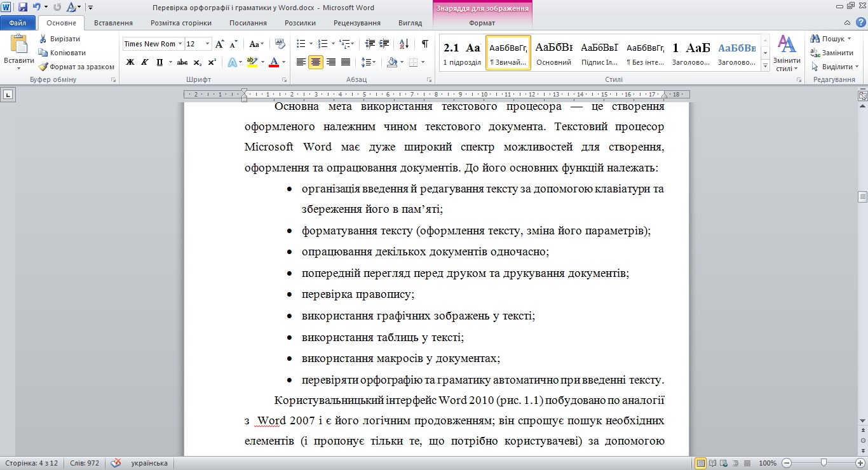868x470 pixels.
Task: Open the Файл tab
Action: (x=18, y=23)
